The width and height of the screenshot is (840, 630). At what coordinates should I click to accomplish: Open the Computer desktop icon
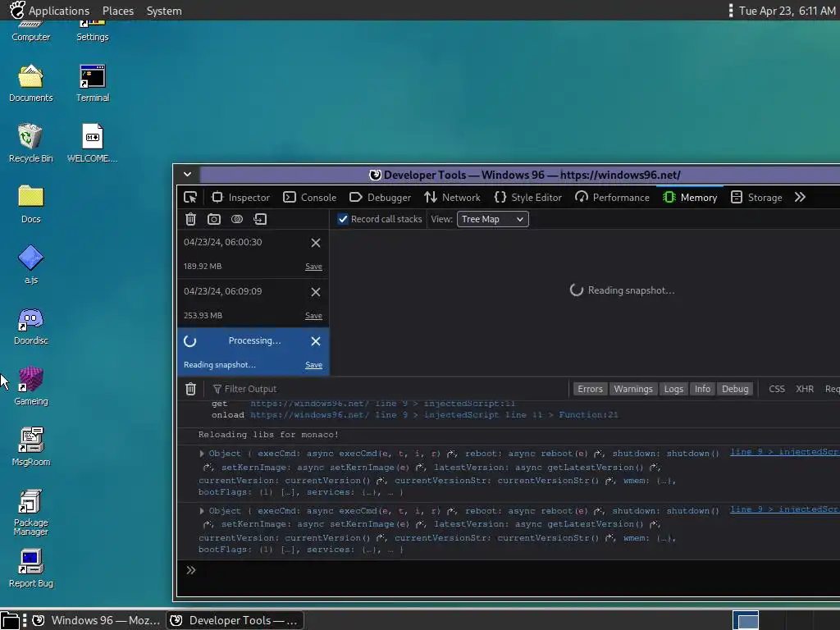(30, 31)
